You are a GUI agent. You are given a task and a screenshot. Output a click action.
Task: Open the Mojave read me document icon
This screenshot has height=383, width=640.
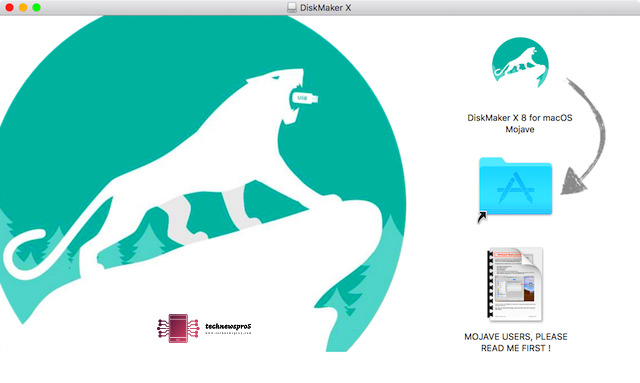(515, 284)
